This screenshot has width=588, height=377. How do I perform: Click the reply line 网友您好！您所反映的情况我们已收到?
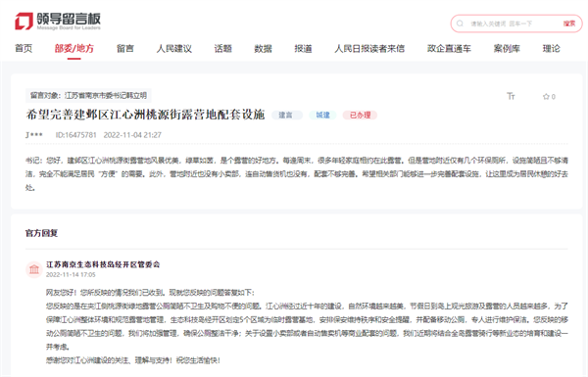pyautogui.click(x=150, y=293)
